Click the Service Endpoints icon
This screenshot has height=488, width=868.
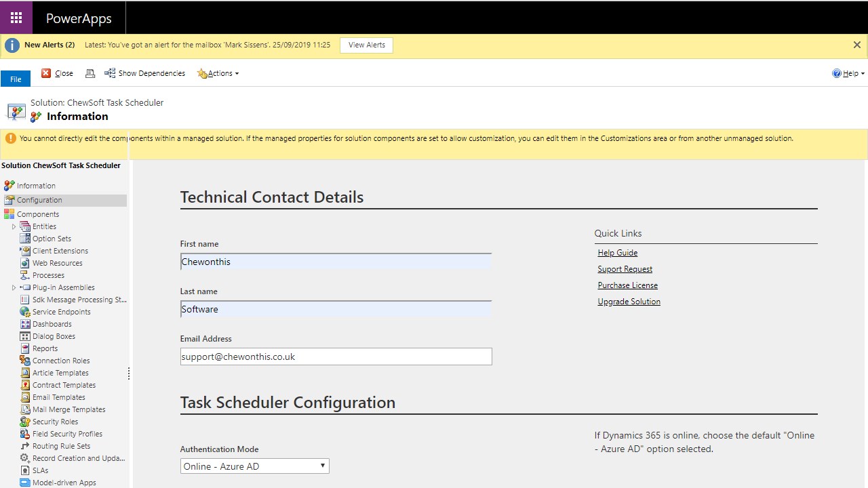25,312
